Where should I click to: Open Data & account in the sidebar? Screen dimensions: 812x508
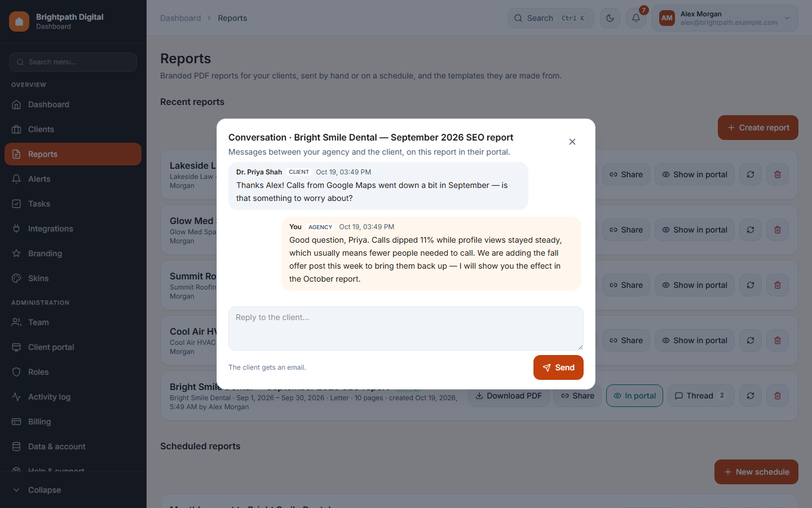point(73,446)
